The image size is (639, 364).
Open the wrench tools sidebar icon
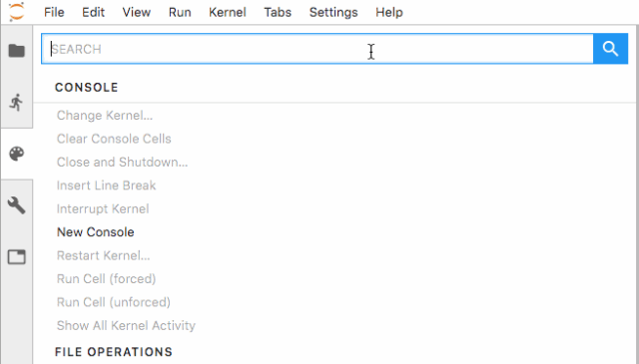(x=17, y=205)
